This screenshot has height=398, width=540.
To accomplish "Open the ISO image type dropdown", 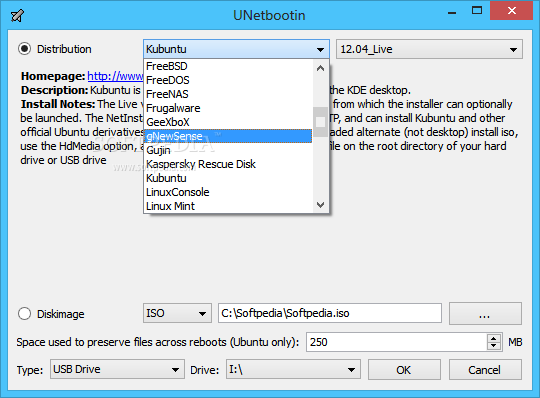I will (177, 313).
